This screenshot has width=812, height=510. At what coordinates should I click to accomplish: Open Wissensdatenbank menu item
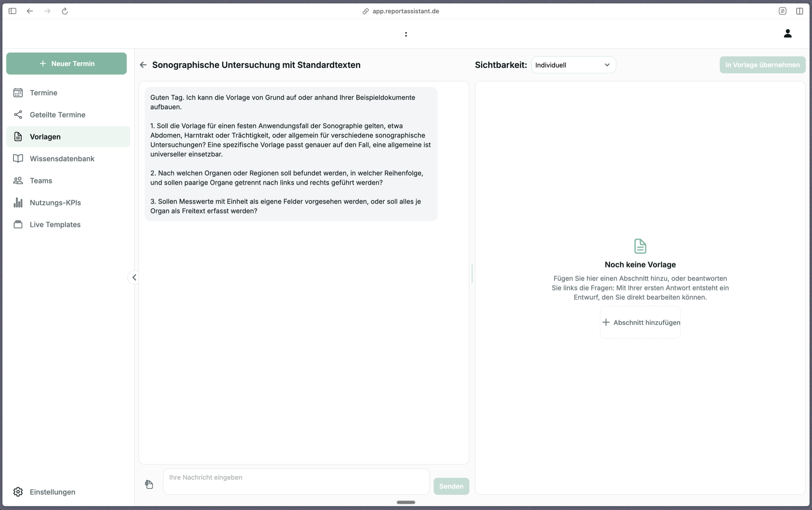(68, 158)
